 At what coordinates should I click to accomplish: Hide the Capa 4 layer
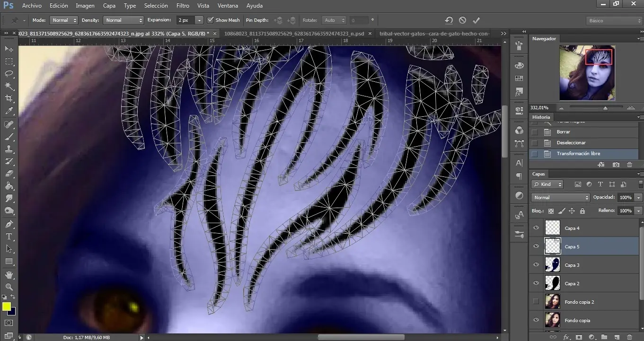(x=536, y=228)
